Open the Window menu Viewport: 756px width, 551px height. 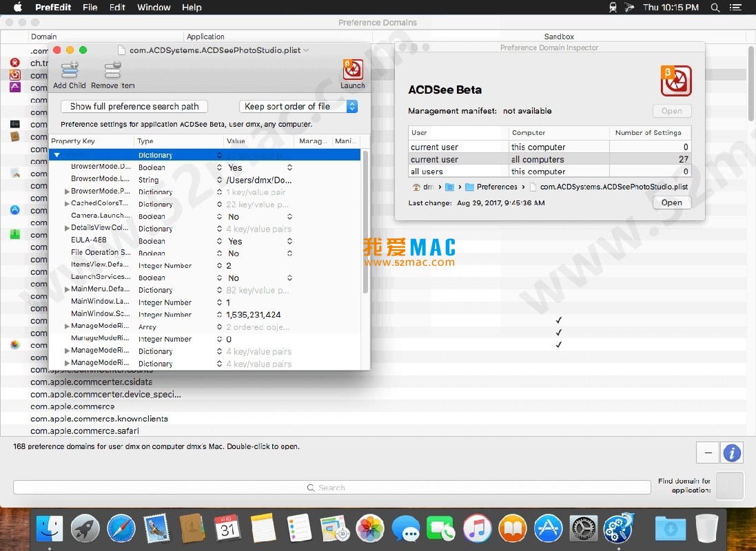tap(154, 7)
